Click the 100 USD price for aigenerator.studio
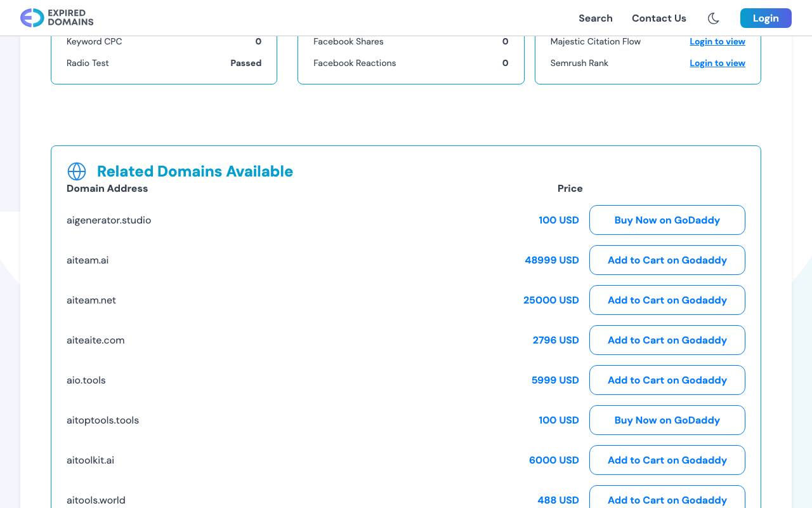This screenshot has height=508, width=812. tap(559, 220)
